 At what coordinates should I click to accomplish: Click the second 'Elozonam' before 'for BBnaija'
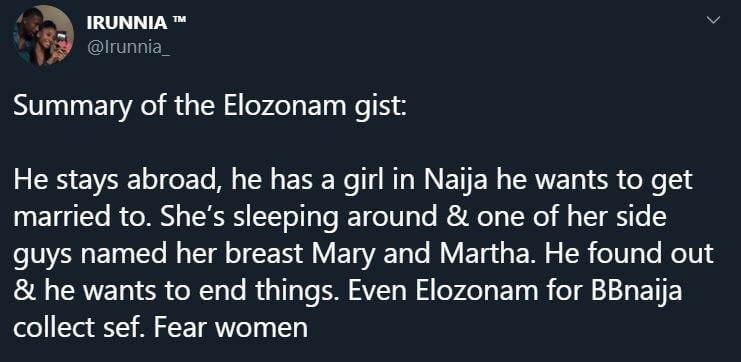tap(477, 291)
